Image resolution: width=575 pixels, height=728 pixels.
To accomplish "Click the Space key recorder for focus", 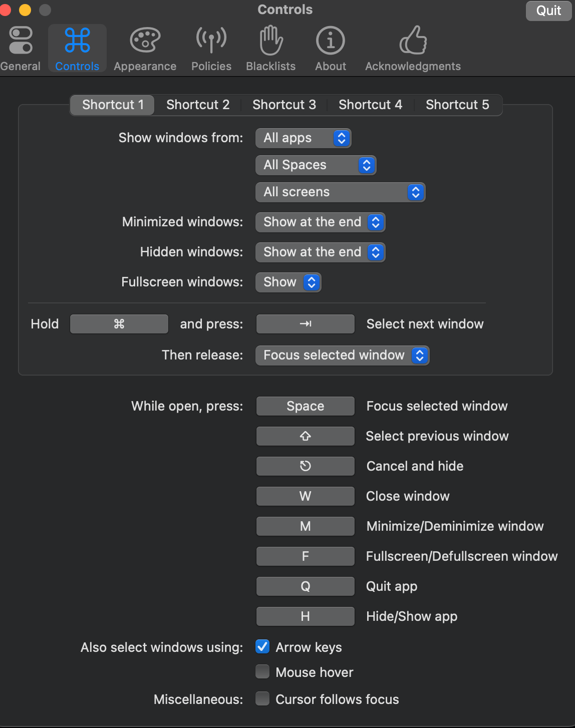I will pos(305,406).
